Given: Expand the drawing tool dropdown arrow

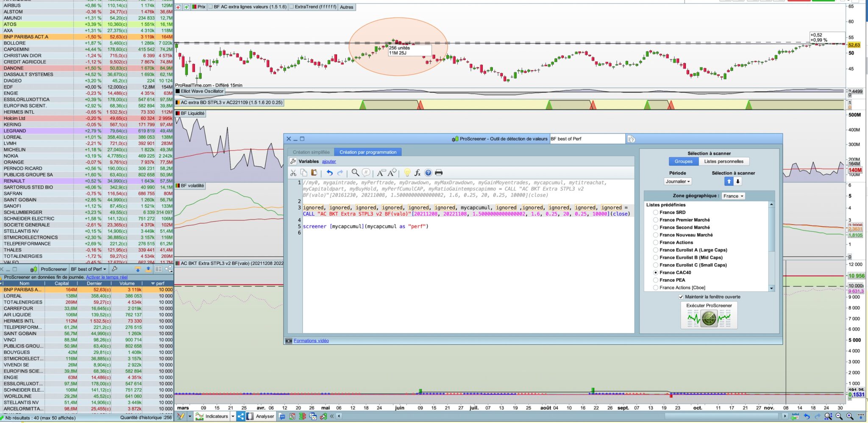Looking at the screenshot, I should point(189,416).
